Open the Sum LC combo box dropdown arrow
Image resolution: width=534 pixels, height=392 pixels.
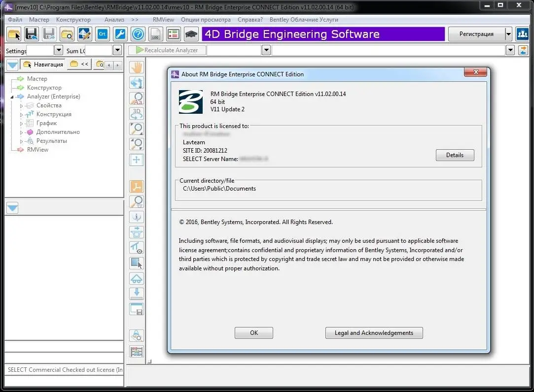[x=117, y=50]
